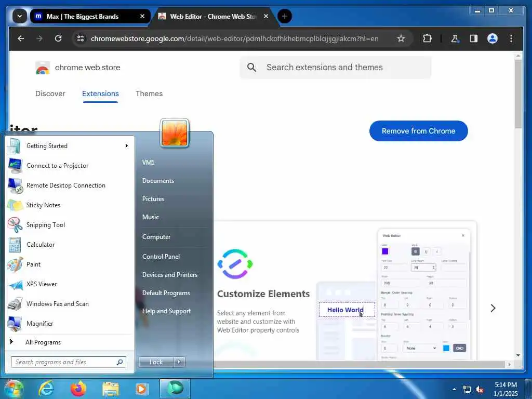Screen dimensions: 532x399
Task: Open Connect to a Projector
Action: [70, 166]
